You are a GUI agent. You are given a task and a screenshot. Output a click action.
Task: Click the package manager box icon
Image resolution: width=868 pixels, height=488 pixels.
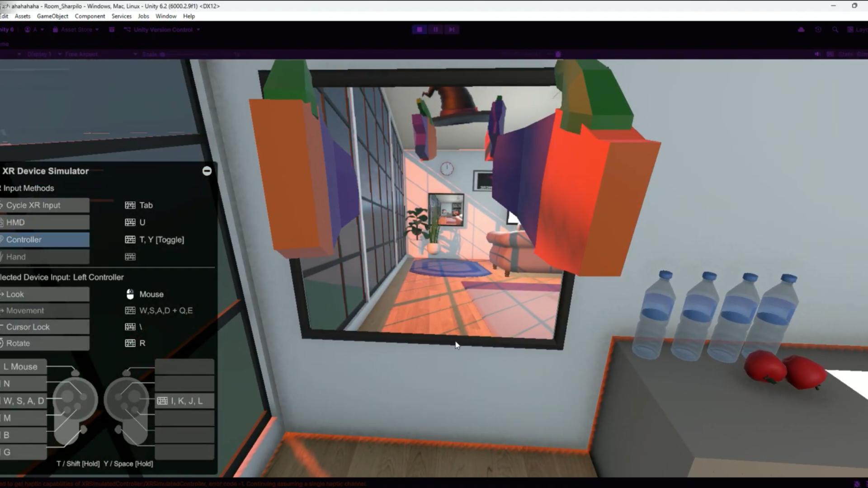pos(112,30)
